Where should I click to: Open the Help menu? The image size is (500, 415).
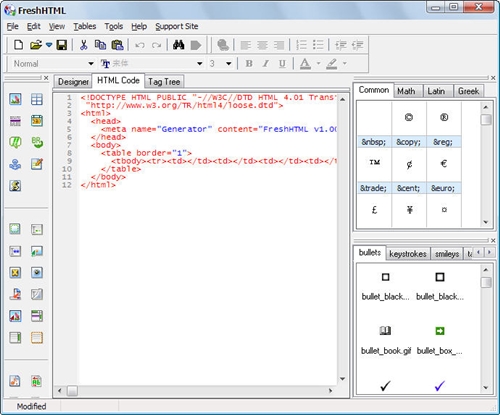139,26
